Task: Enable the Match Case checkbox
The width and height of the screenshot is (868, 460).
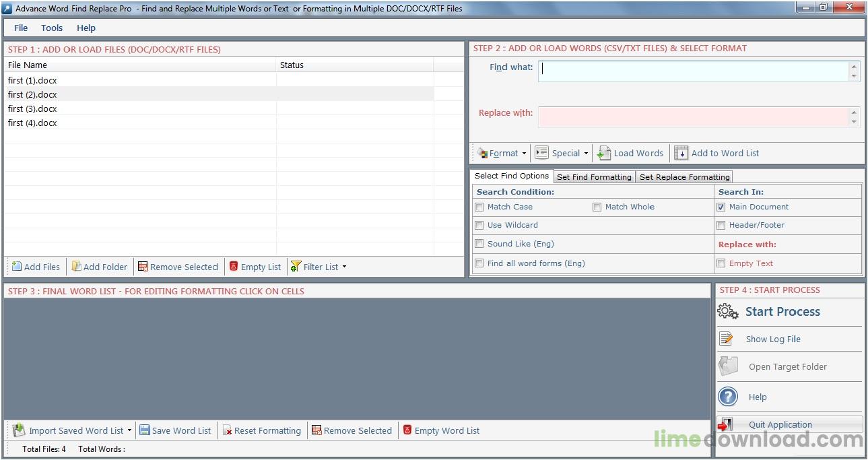Action: click(x=479, y=207)
